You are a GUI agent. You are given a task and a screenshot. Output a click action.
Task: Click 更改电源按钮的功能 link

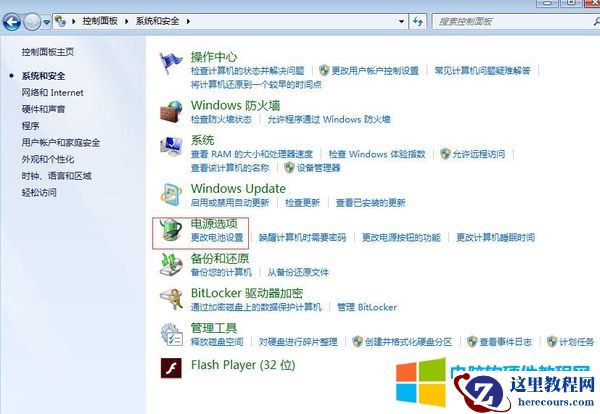click(x=401, y=238)
